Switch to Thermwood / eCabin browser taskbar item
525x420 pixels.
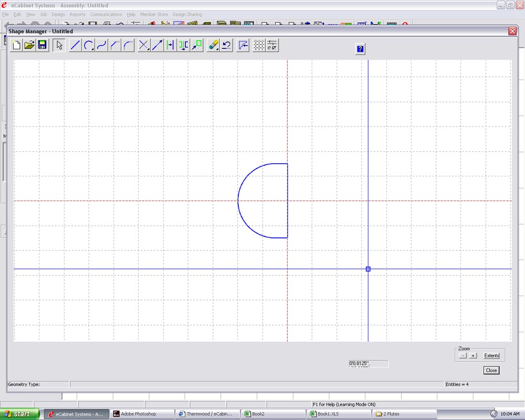click(x=207, y=414)
